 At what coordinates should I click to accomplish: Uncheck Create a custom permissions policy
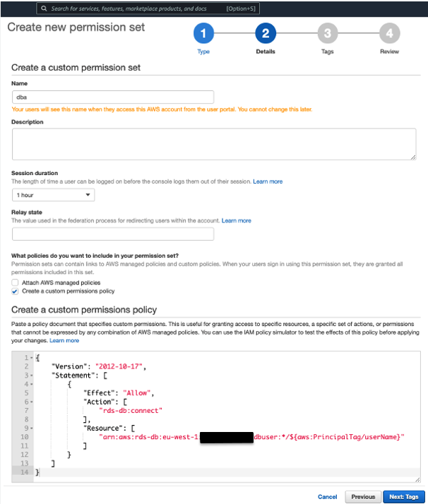click(x=15, y=291)
